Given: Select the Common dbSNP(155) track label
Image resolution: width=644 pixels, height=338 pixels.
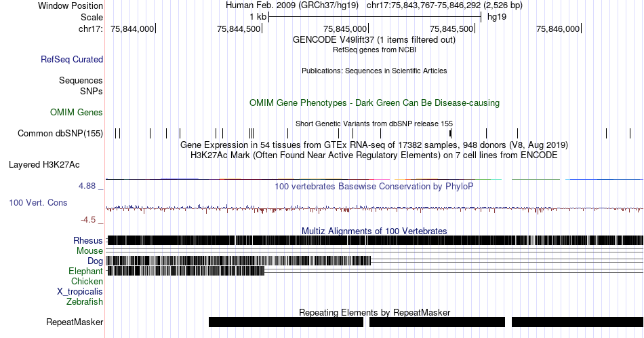Looking at the screenshot, I should pos(60,133).
